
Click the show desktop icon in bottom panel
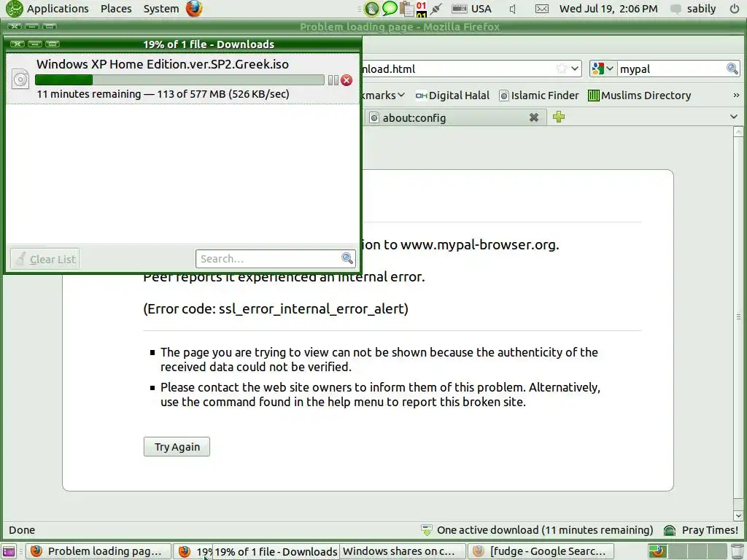tap(9, 551)
